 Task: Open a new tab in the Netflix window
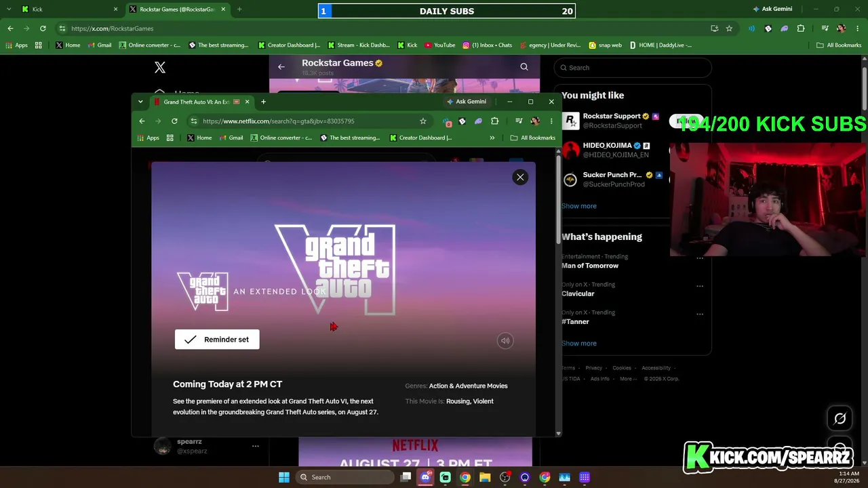263,102
